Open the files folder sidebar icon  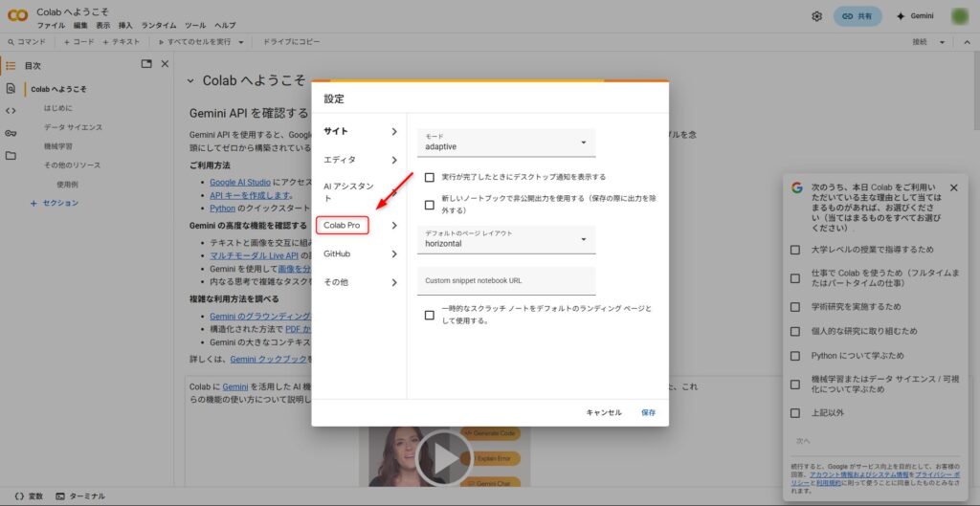11,156
